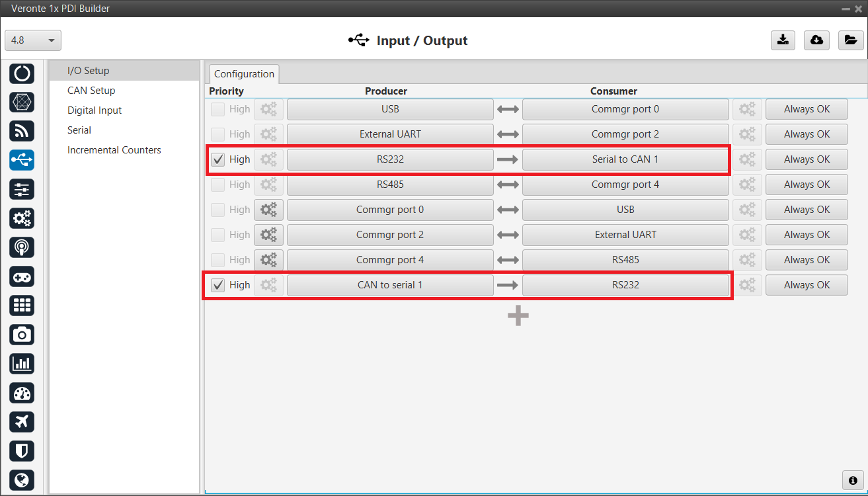
Task: Add a new row with plus icon
Action: pos(518,316)
